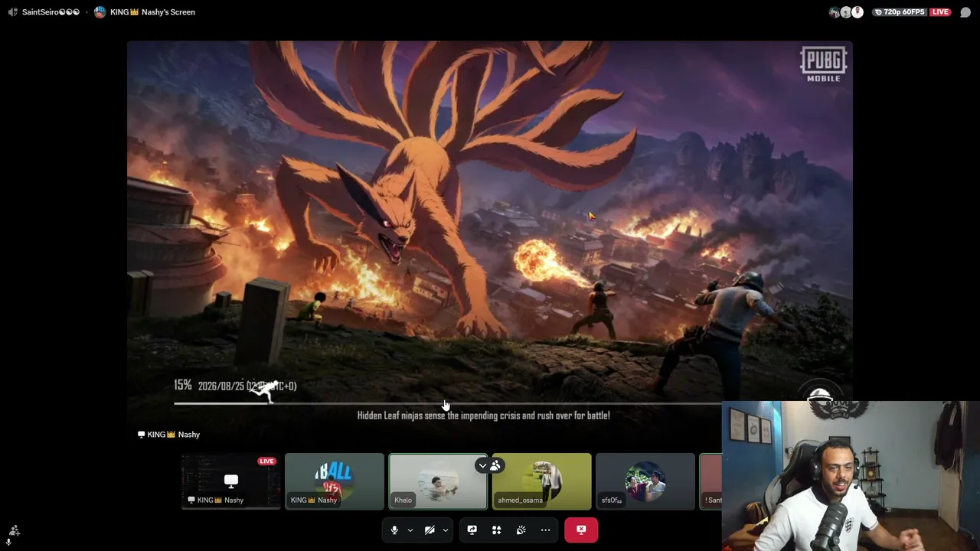This screenshot has height=551, width=980.
Task: Open the microphone input options arrow
Action: tap(410, 530)
